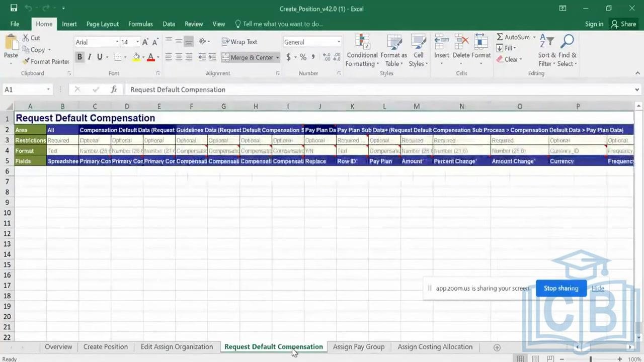644x362 pixels.
Task: Open the Create Position sheet tab
Action: (x=106, y=347)
